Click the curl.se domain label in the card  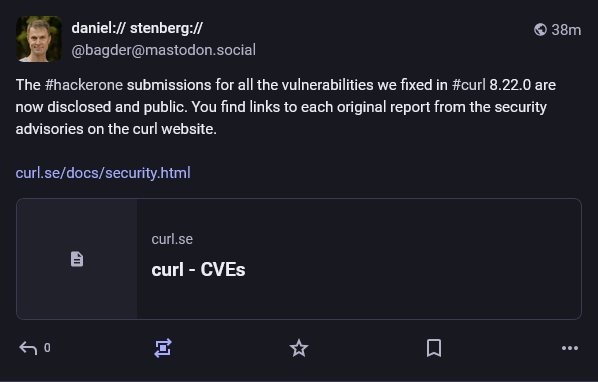(x=172, y=239)
